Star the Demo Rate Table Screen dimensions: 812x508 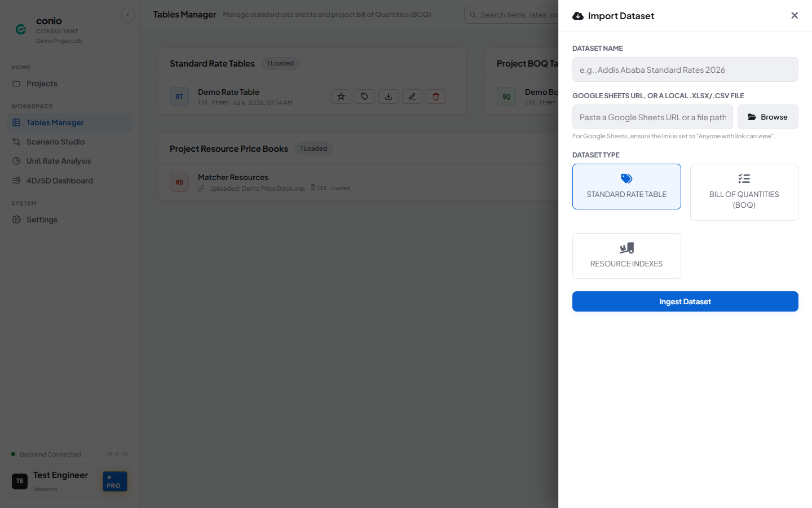pos(341,97)
